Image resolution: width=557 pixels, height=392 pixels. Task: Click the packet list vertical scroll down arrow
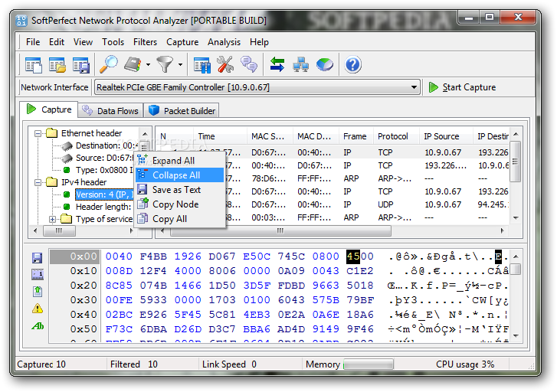[x=516, y=217]
